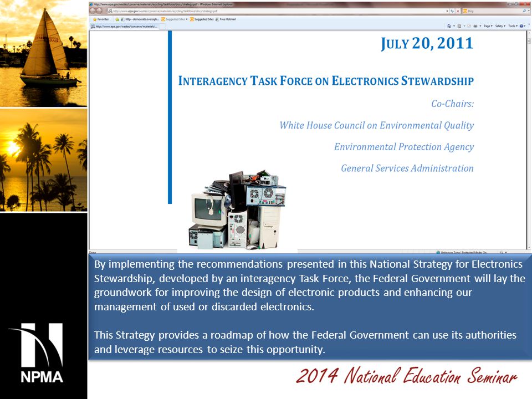Click the browser vertical scrollbar
Screen dimensions: 532x399
coord(529,140)
